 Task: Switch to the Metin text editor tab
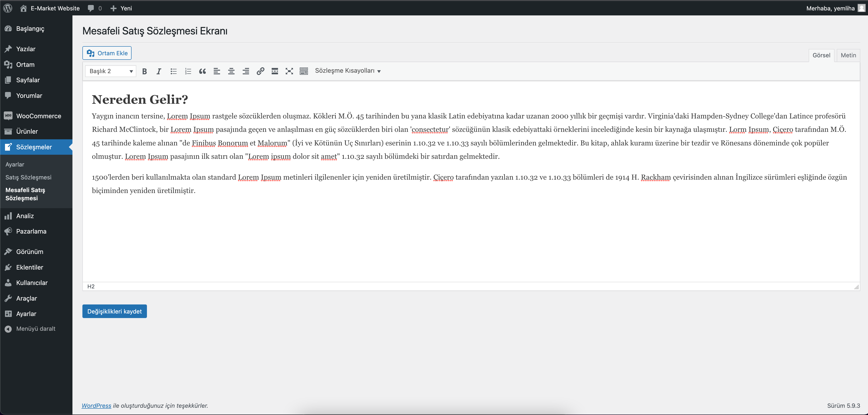848,55
